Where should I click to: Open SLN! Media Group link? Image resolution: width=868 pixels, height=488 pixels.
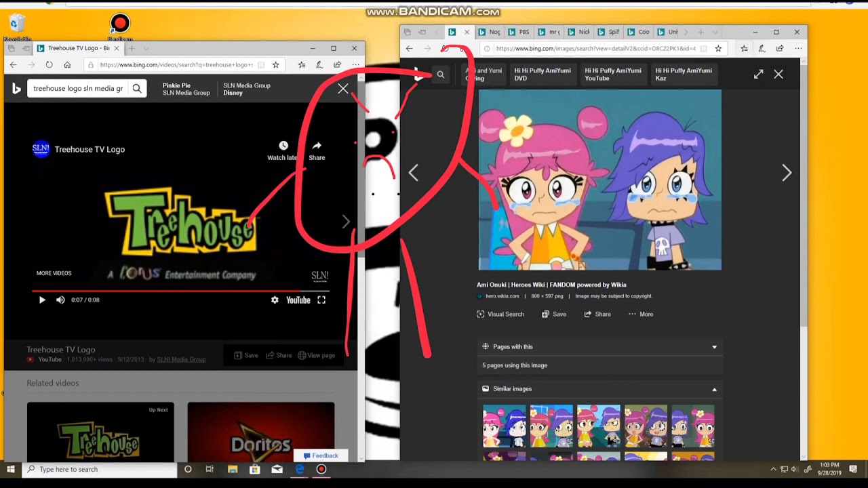(x=181, y=359)
